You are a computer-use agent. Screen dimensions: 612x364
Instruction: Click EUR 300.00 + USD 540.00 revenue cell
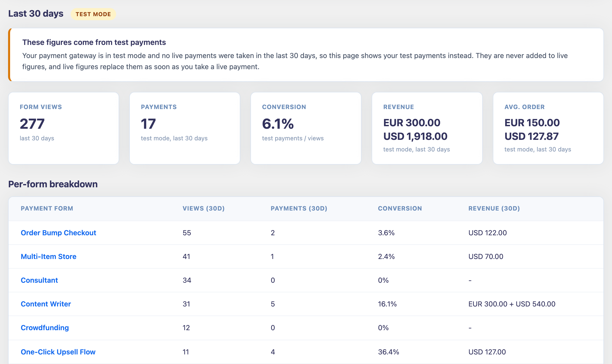coord(512,304)
